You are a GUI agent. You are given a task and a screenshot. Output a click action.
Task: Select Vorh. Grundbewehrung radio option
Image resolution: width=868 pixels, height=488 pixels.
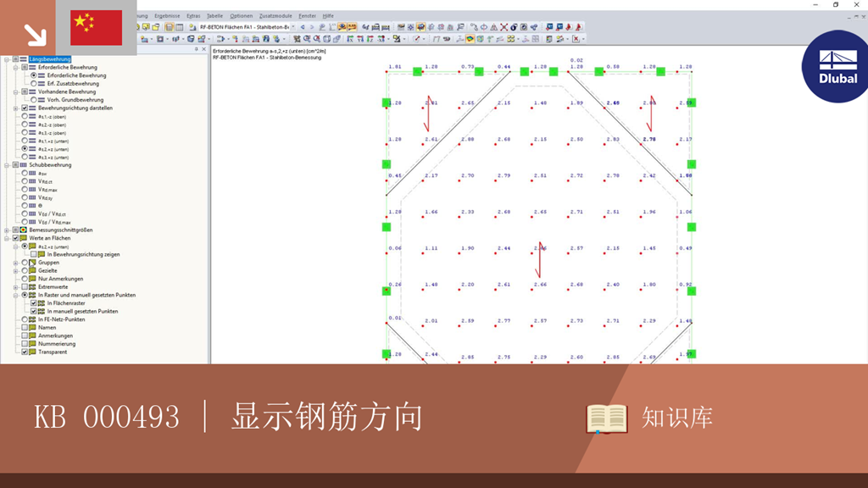click(34, 100)
